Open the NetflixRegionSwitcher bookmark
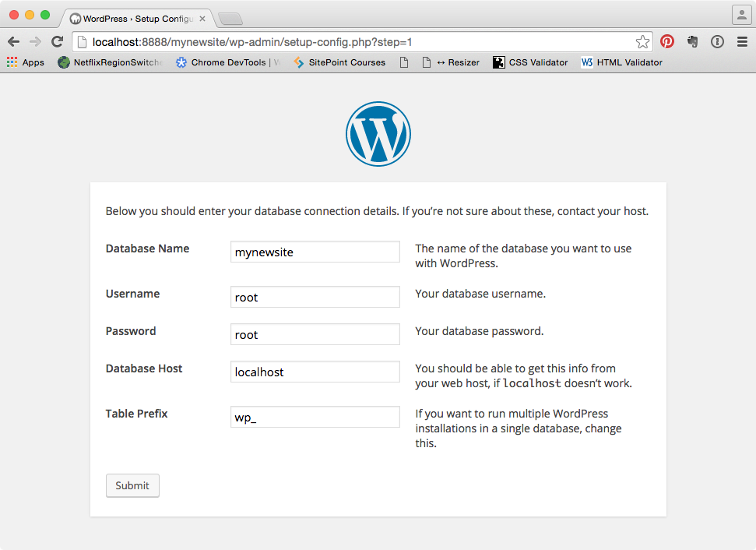 click(111, 62)
